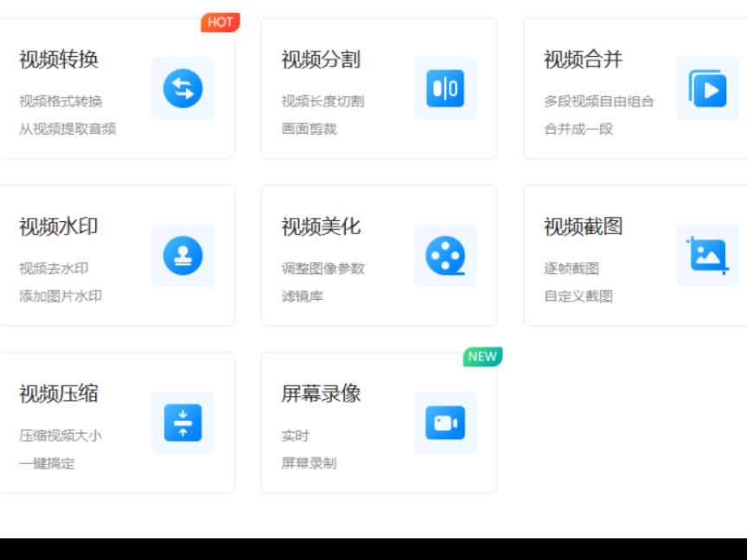The image size is (747, 560).
Task: Click the 视频分割 split icon
Action: (445, 88)
